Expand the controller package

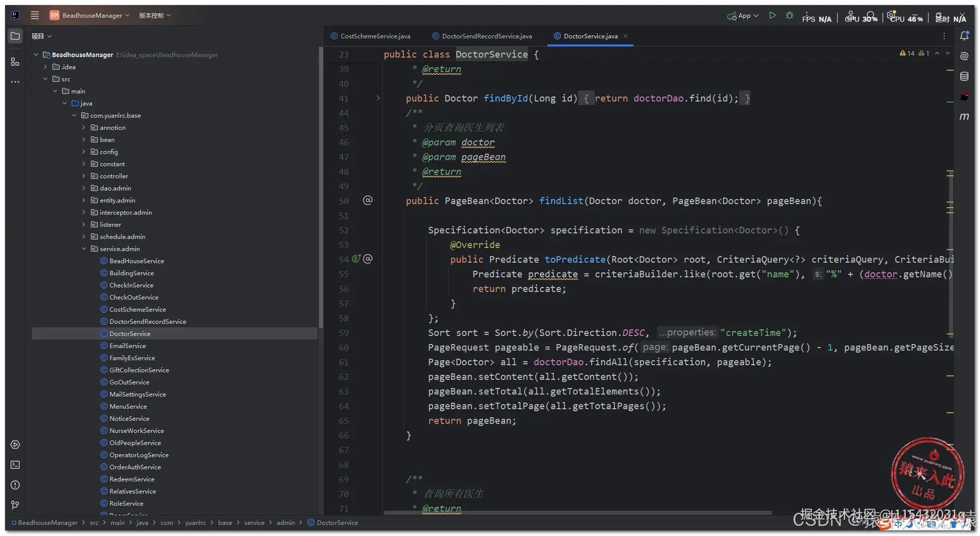click(84, 176)
